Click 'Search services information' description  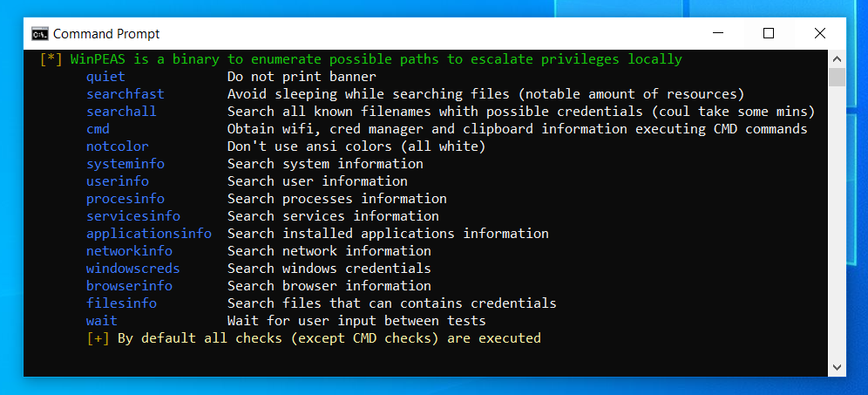pos(333,216)
